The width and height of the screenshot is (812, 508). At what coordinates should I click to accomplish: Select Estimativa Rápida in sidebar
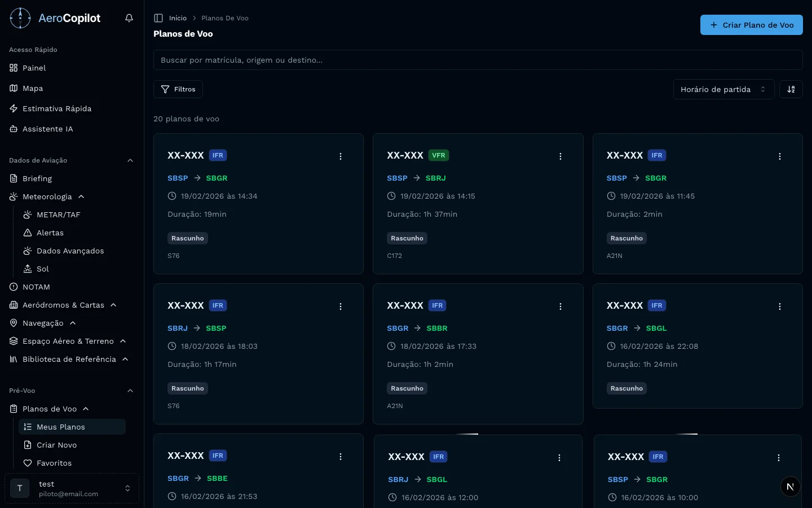(56, 108)
